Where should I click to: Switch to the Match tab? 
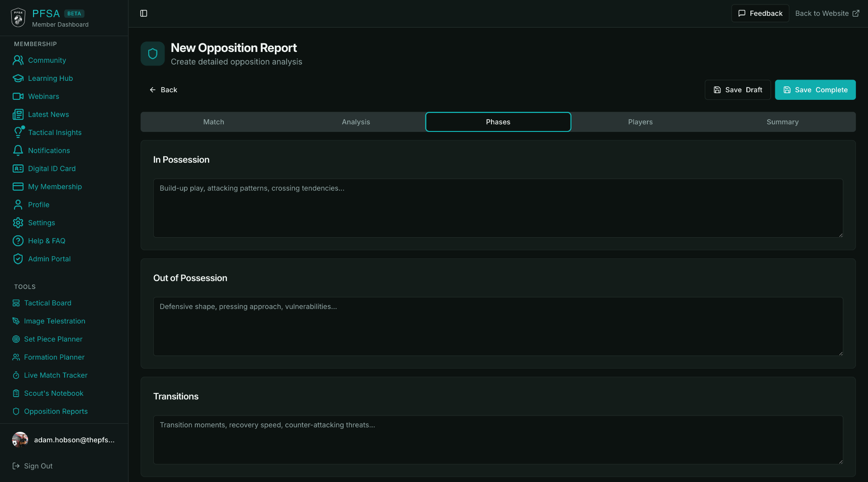[214, 122]
